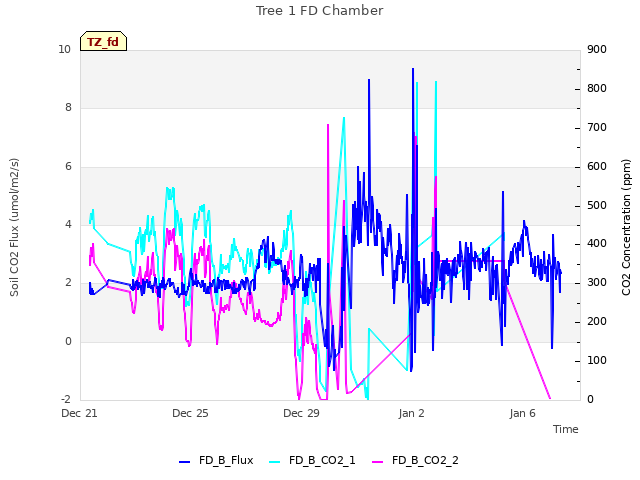This screenshot has width=640, height=480.
Task: Click the CO2 Concentration (ppm) axis title
Action: 626,227
